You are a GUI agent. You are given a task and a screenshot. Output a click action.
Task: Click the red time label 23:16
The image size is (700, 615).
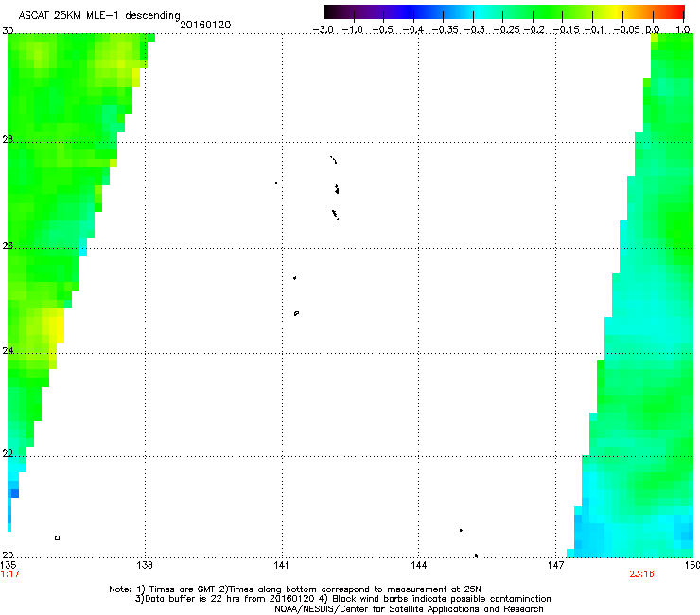641,574
